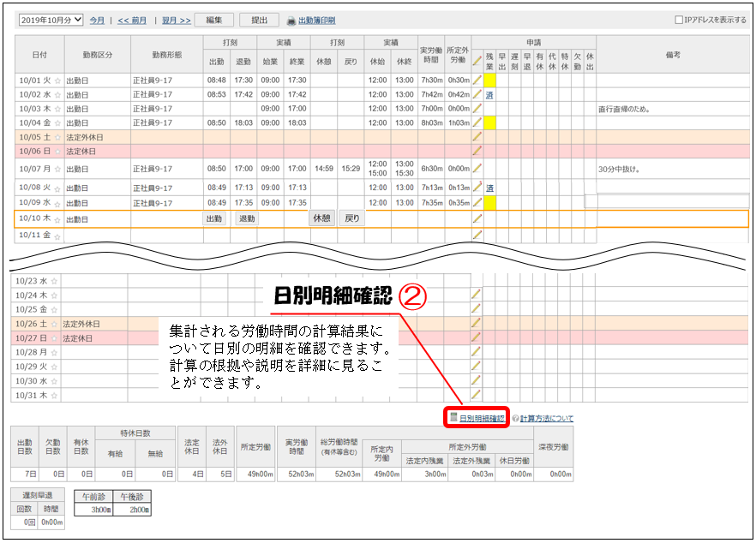The image size is (756, 543).
Task: Click the star icon next to 10/03
Action: (57, 110)
